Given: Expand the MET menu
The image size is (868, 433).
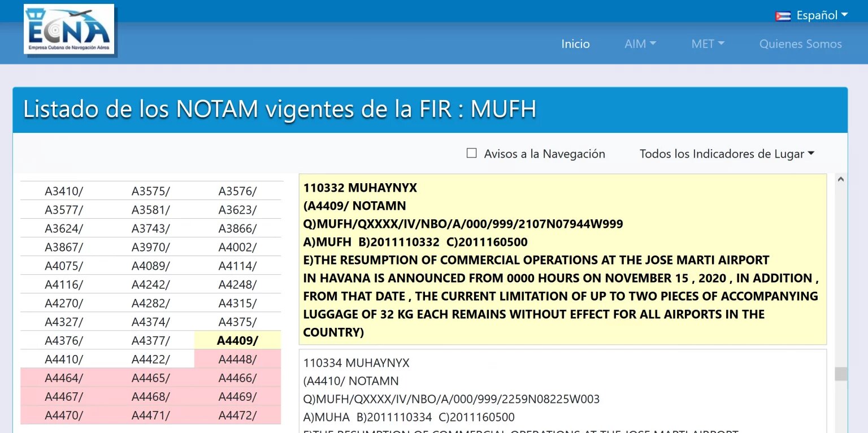Looking at the screenshot, I should (x=708, y=44).
